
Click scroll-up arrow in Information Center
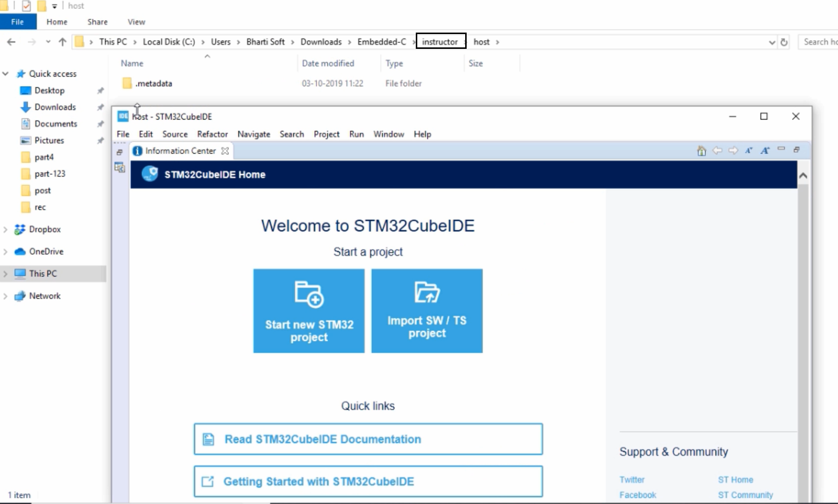tap(803, 176)
